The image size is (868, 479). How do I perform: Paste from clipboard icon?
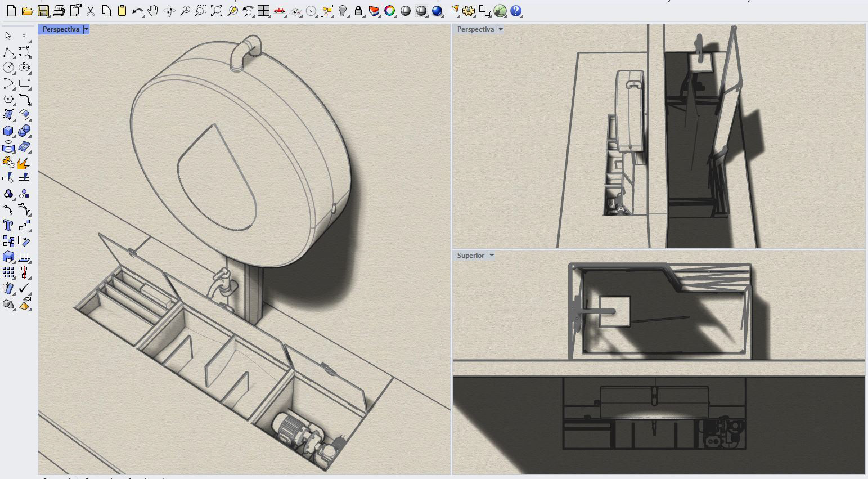click(122, 11)
